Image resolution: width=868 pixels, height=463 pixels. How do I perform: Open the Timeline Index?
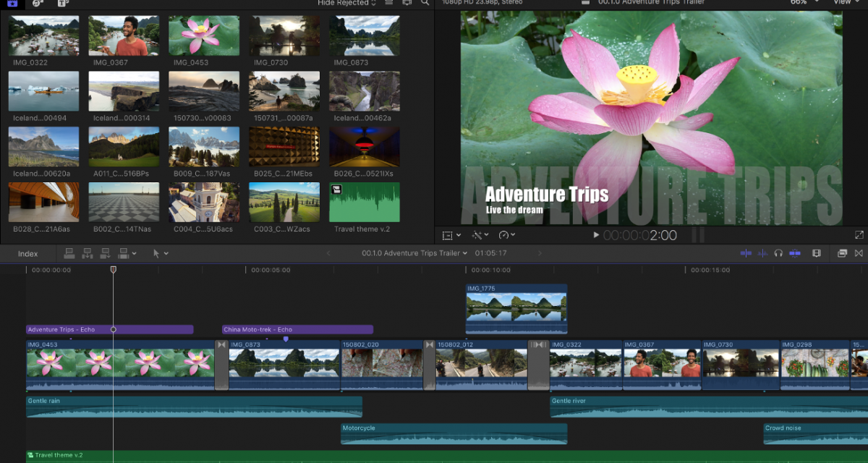pos(27,253)
